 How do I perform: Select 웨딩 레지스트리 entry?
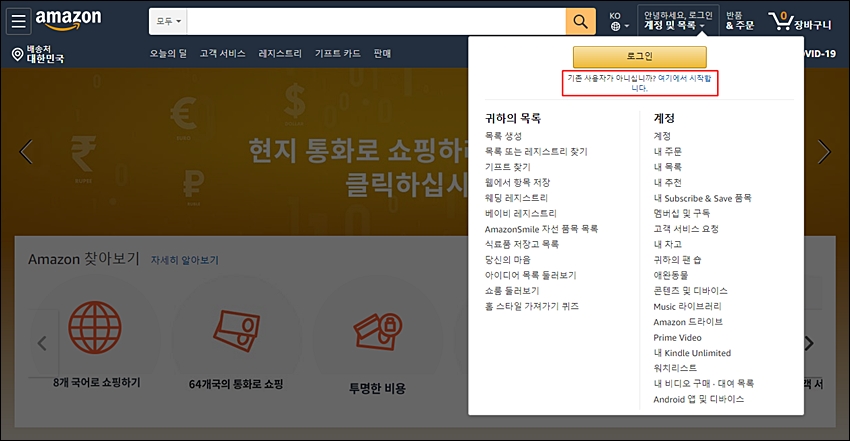[x=516, y=198]
